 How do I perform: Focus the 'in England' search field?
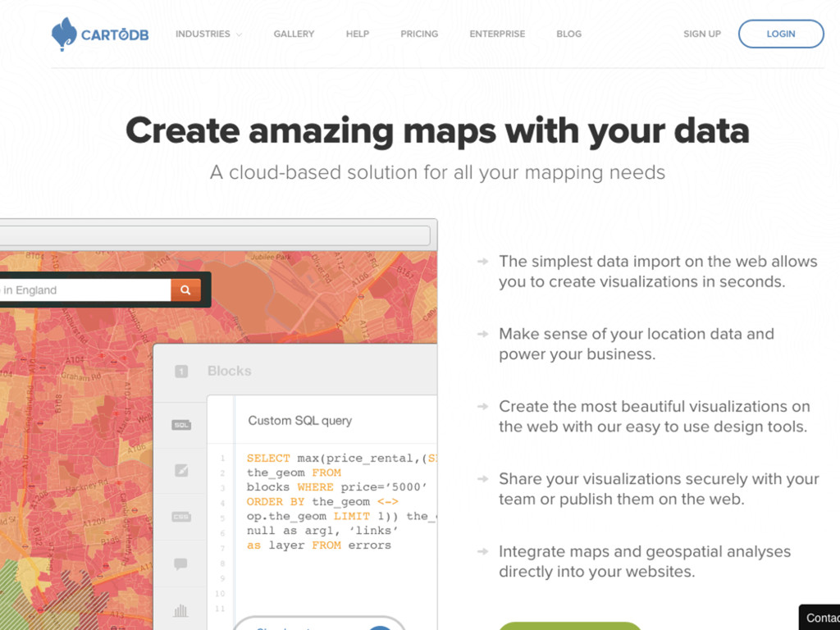coord(85,290)
